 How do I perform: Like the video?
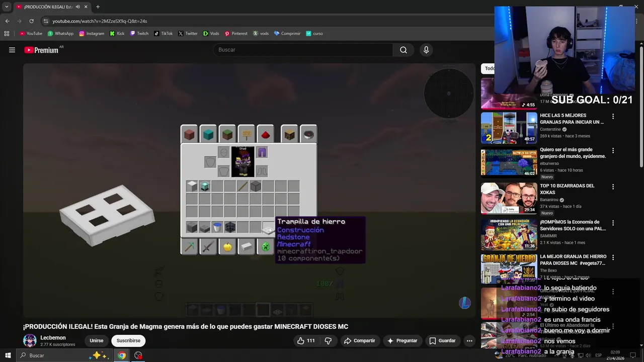pos(306,340)
